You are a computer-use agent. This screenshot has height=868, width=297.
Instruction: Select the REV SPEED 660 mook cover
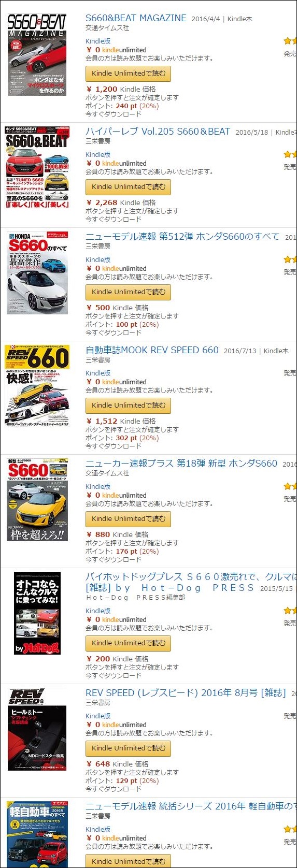37,386
